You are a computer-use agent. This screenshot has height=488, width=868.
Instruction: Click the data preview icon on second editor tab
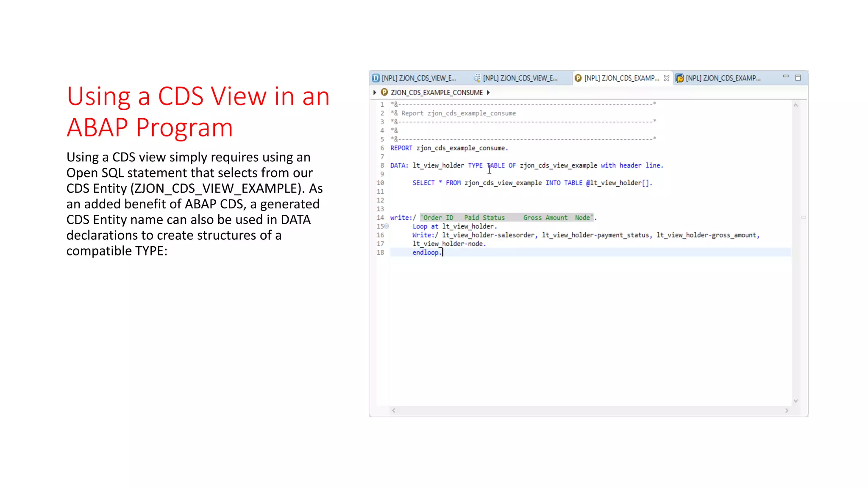tap(477, 78)
